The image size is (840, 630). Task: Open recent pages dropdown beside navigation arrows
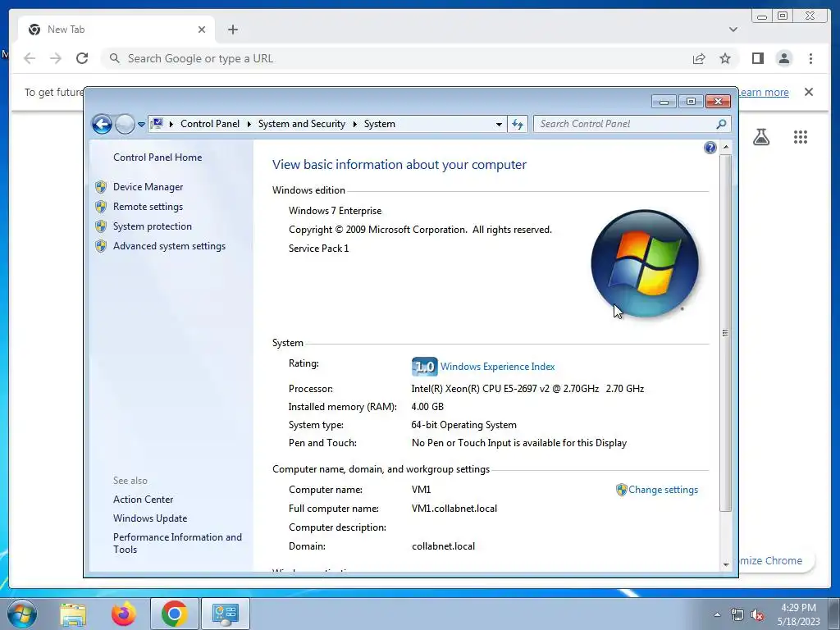pos(141,125)
